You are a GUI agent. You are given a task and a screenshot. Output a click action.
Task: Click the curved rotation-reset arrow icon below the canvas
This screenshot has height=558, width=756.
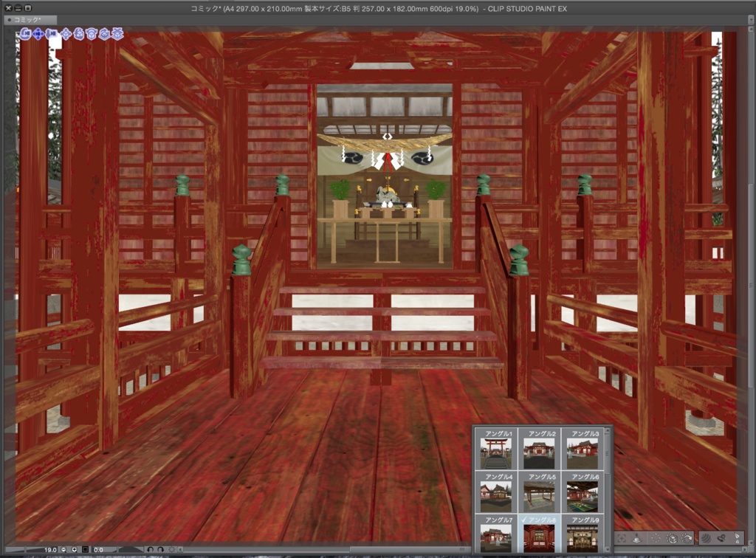tap(687, 538)
